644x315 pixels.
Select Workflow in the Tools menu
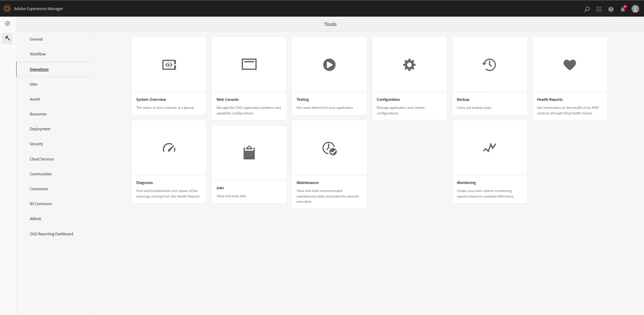(38, 54)
